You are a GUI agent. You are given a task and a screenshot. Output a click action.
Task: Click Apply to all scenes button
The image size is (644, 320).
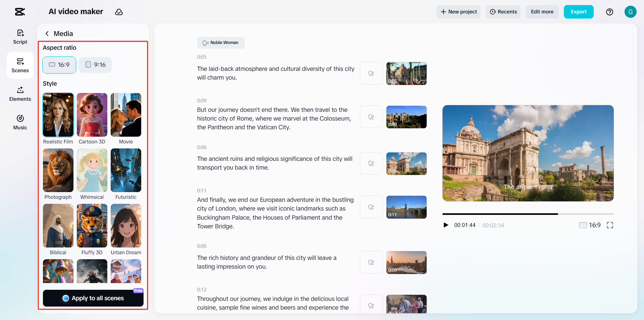pyautogui.click(x=93, y=298)
